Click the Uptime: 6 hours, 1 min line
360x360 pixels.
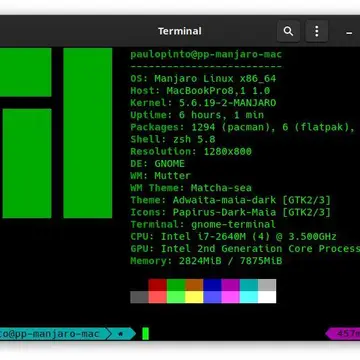[x=197, y=115]
